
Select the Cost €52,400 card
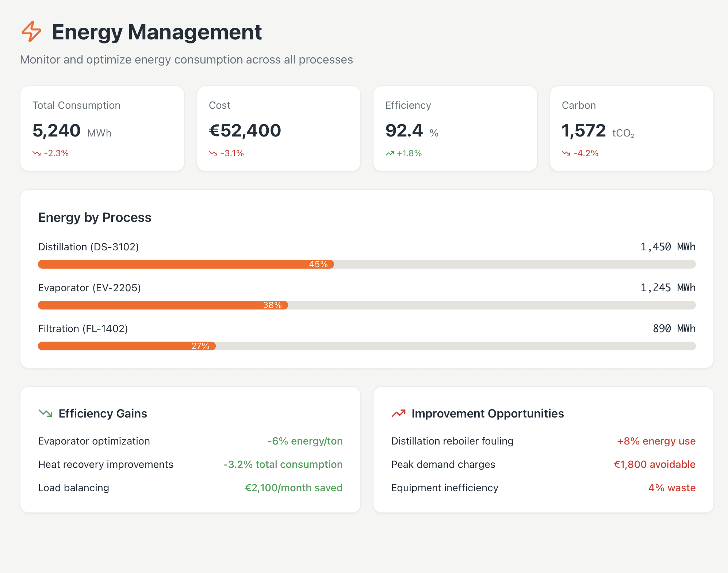coord(279,128)
